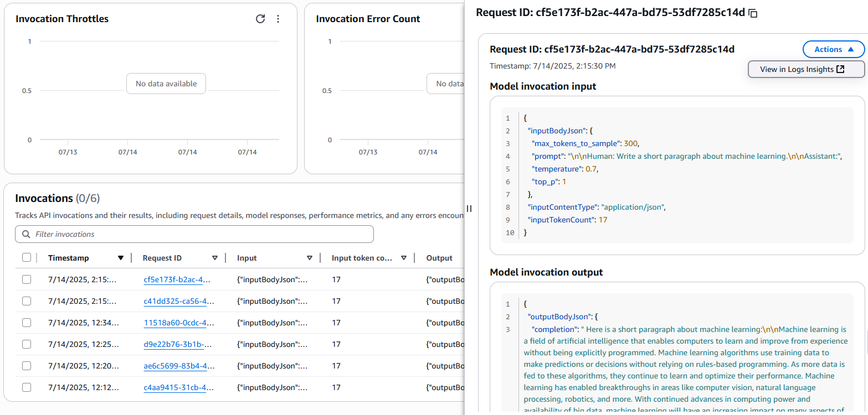
Task: Choose View in Logs Insights
Action: tap(805, 69)
